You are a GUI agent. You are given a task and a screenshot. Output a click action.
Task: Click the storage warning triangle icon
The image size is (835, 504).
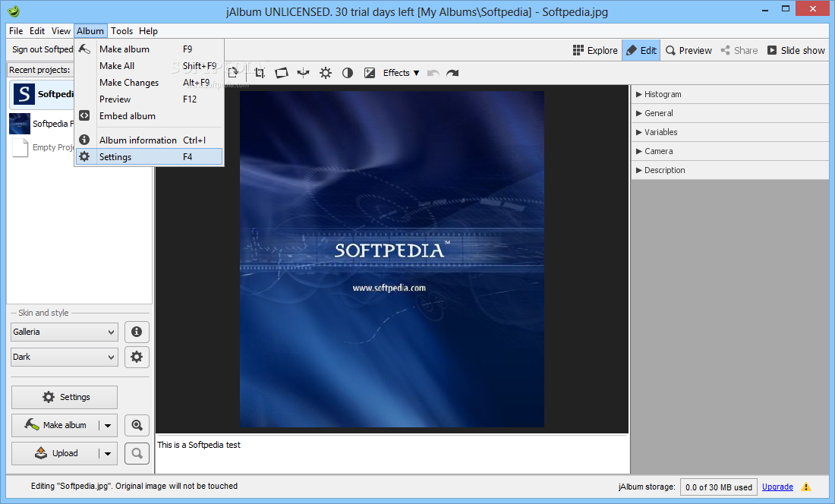806,487
